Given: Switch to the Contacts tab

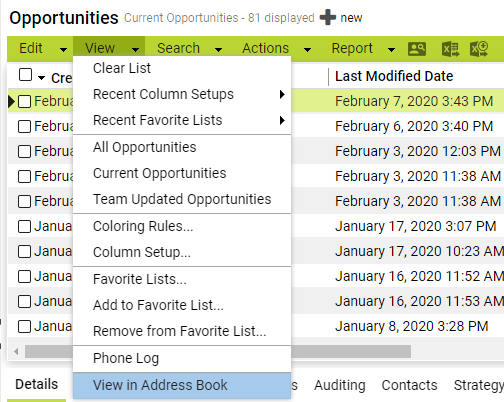Looking at the screenshot, I should click(409, 385).
